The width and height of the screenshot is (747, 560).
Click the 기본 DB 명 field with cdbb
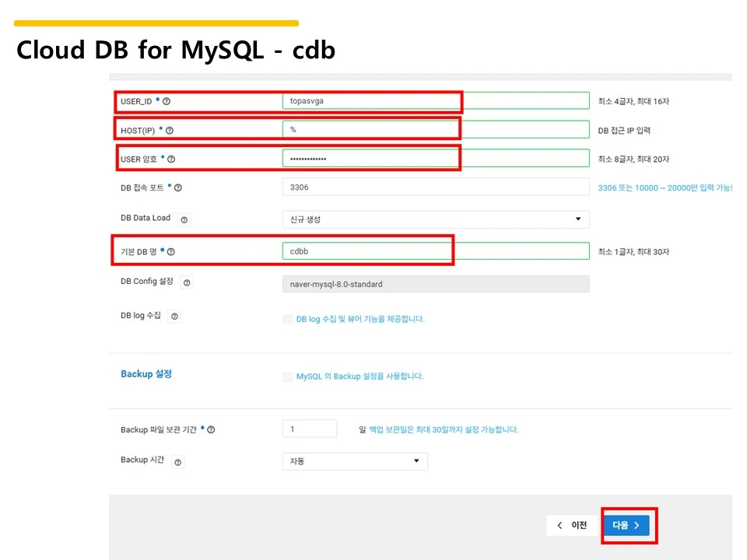(436, 251)
